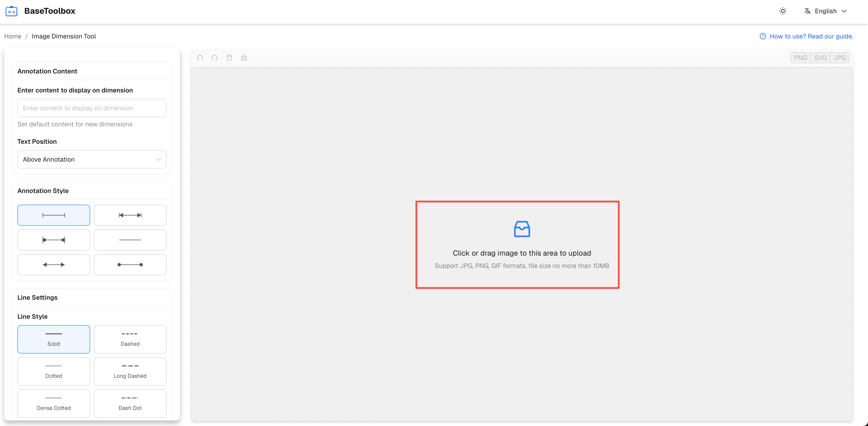
Task: Click the annotation content input field
Action: click(x=91, y=108)
